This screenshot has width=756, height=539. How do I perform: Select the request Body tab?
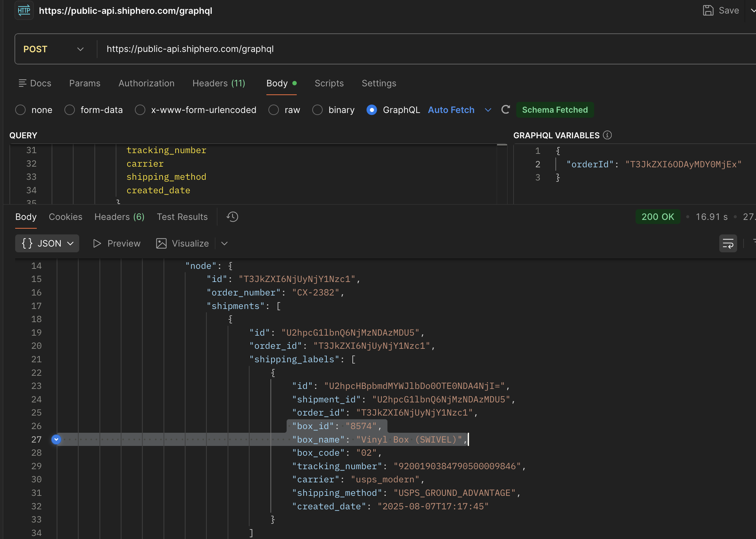(281, 83)
